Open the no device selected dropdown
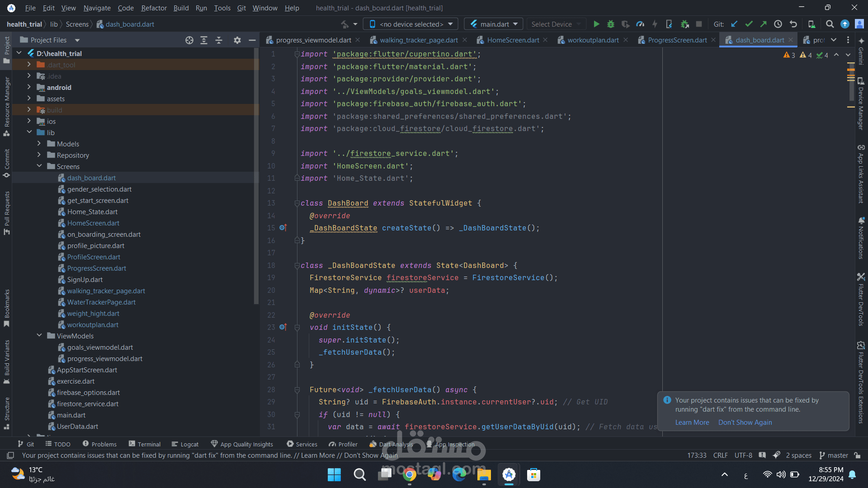This screenshot has width=868, height=488. pos(411,24)
